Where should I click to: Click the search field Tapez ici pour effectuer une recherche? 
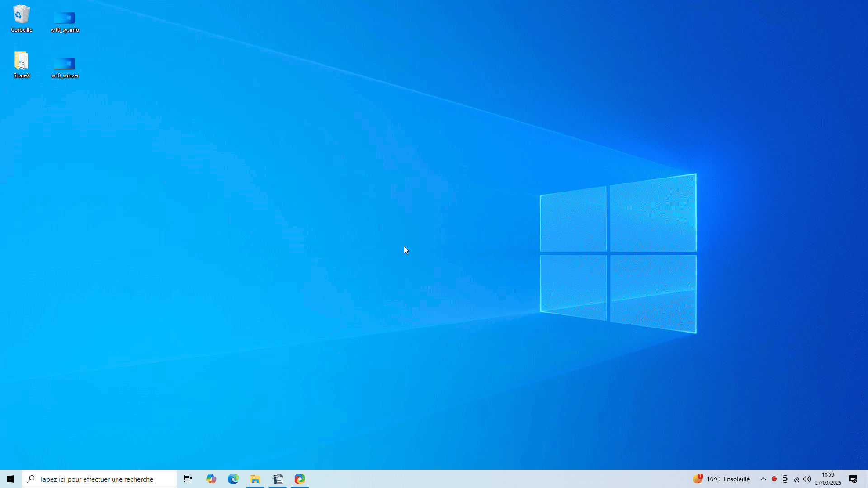coord(99,479)
